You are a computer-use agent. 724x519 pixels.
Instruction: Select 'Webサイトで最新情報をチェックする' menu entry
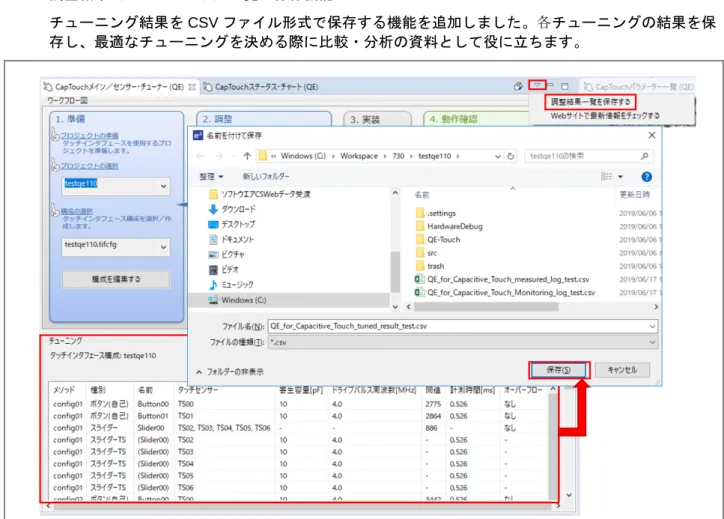pyautogui.click(x=605, y=116)
